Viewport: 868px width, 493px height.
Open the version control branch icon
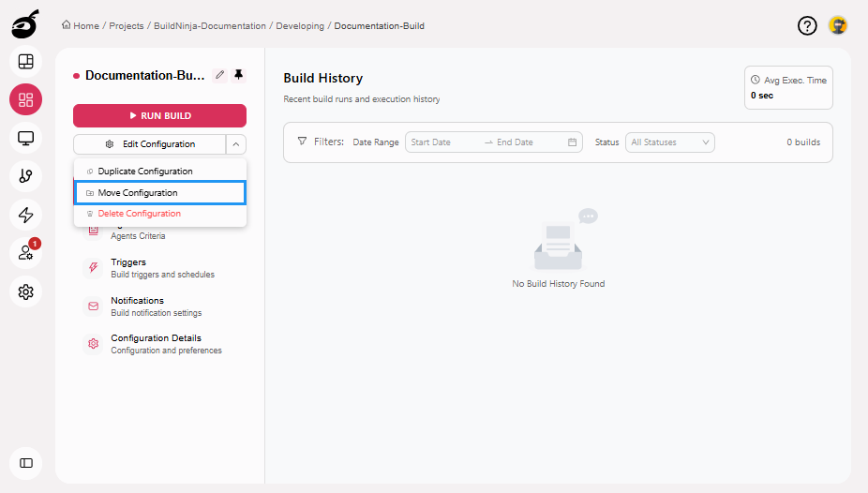point(25,176)
